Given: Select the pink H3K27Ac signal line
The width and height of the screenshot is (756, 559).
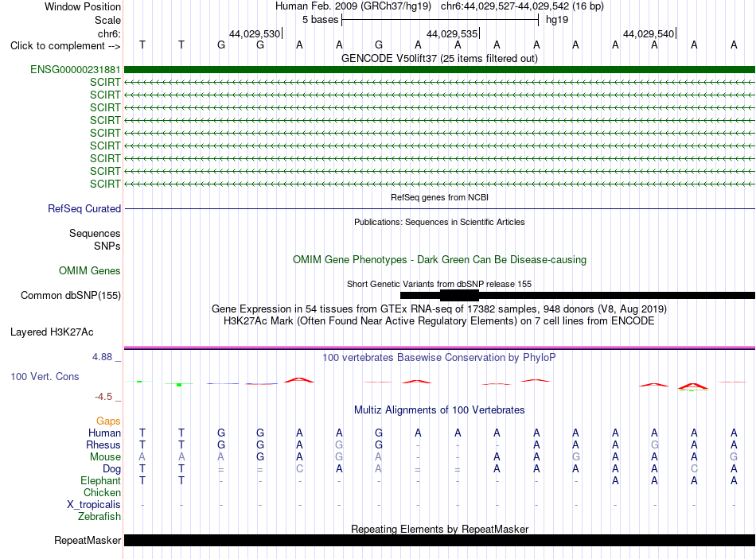Looking at the screenshot, I should click(439, 347).
